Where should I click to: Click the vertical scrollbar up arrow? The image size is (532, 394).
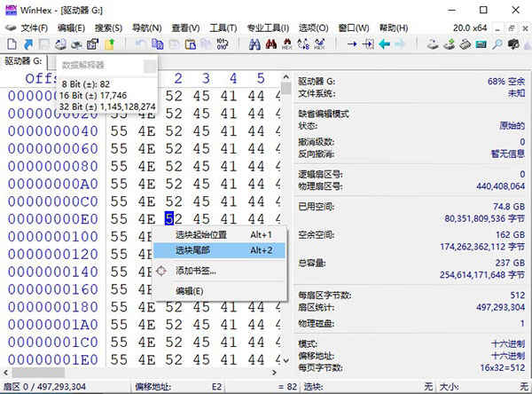(286, 77)
